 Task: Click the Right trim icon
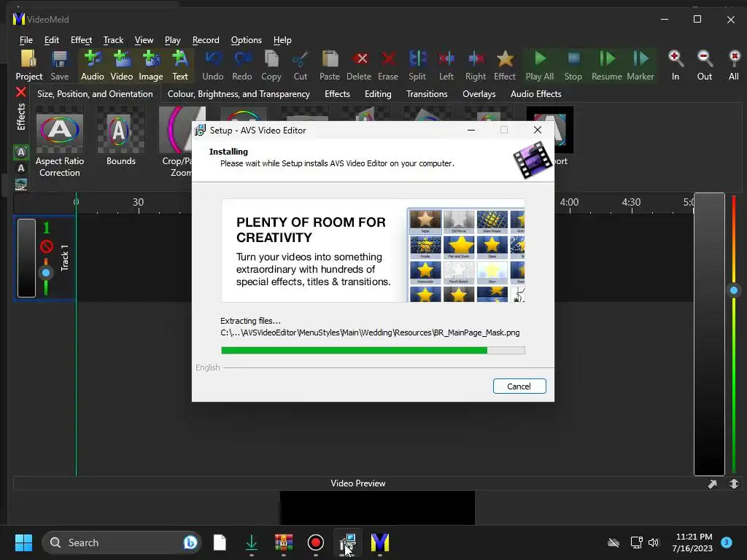[x=476, y=65]
